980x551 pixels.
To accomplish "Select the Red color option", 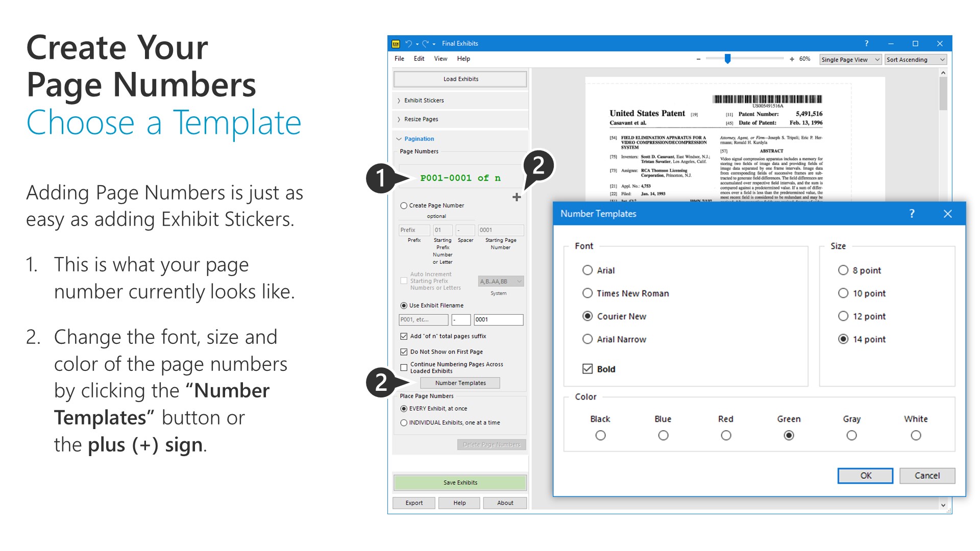I will 726,436.
